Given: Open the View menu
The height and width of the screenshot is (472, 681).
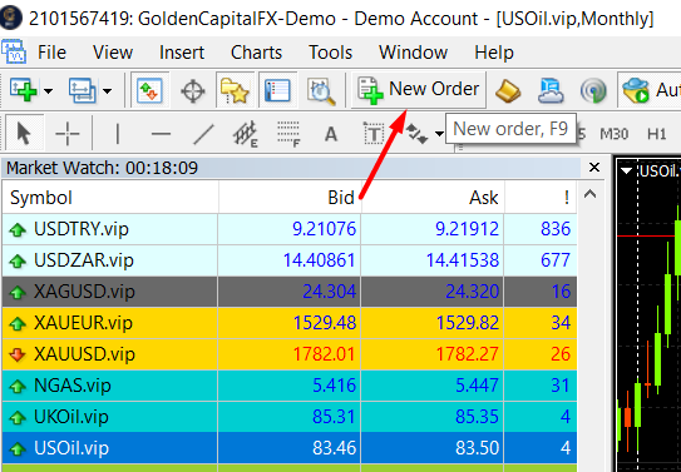Looking at the screenshot, I should pos(112,53).
